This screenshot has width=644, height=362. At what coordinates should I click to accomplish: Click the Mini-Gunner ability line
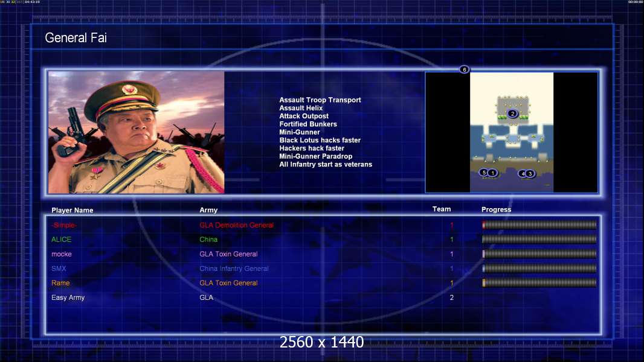click(300, 132)
